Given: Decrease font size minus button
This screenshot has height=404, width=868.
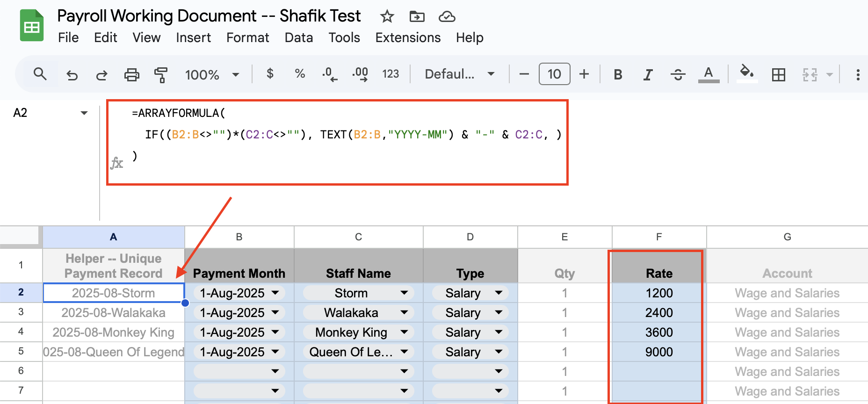Looking at the screenshot, I should 524,74.
